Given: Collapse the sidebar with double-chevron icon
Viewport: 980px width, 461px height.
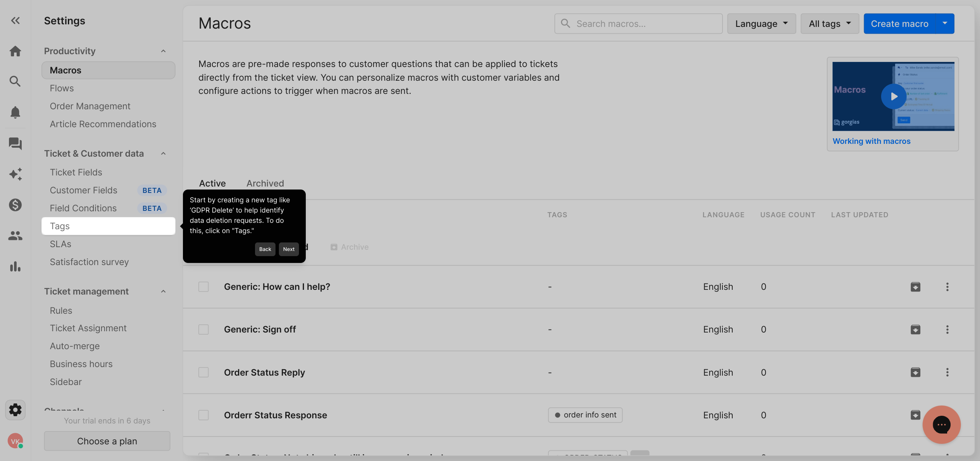Looking at the screenshot, I should click(15, 20).
